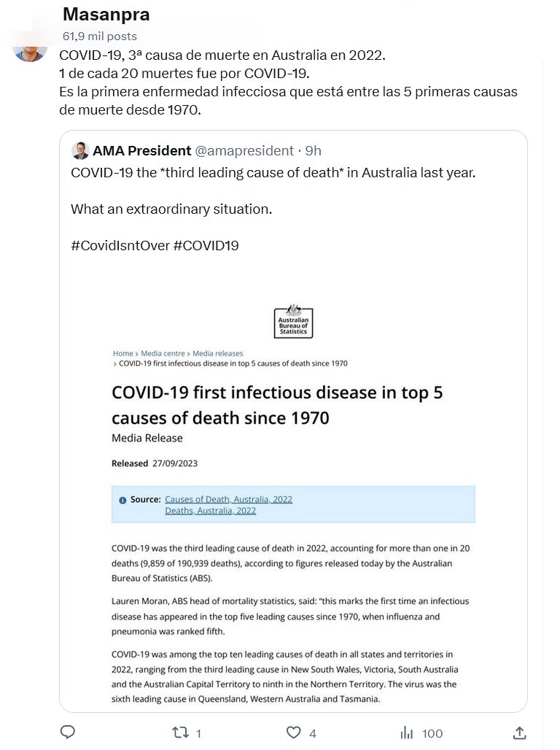Open Causes of Death, Australia, 2022 link
This screenshot has width=560, height=750.
tap(228, 499)
